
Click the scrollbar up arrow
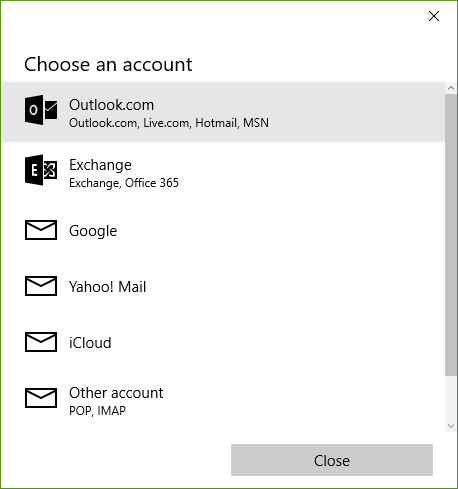click(451, 88)
